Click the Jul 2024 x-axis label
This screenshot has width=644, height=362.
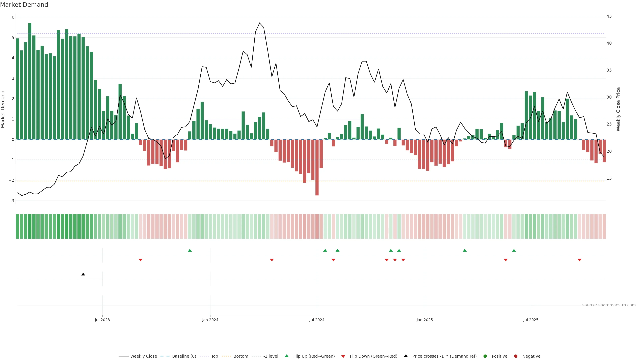[317, 320]
